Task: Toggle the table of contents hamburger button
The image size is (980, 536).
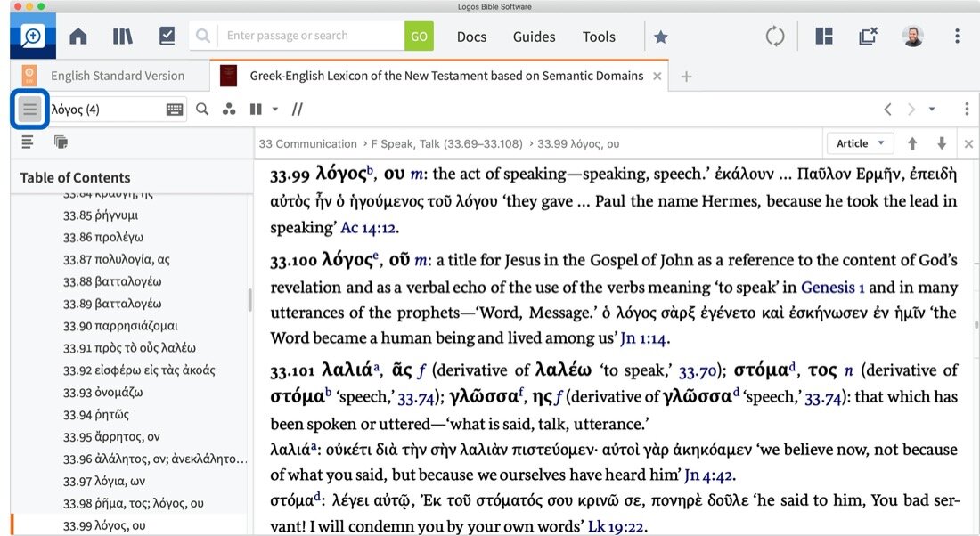Action: (x=29, y=110)
